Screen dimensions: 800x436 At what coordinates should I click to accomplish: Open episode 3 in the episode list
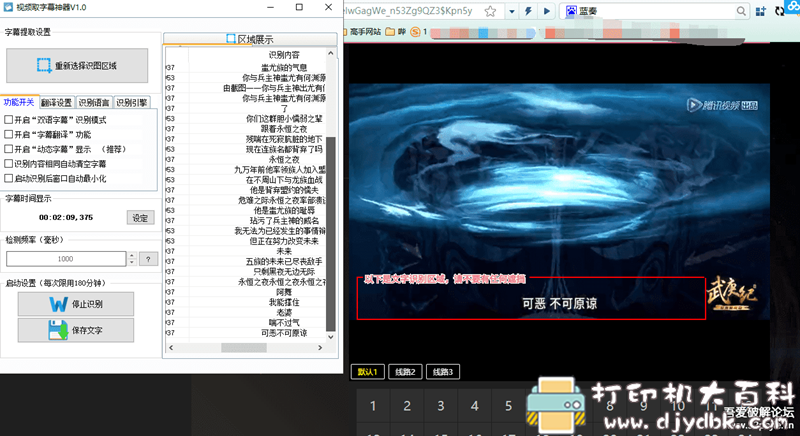coord(441,406)
